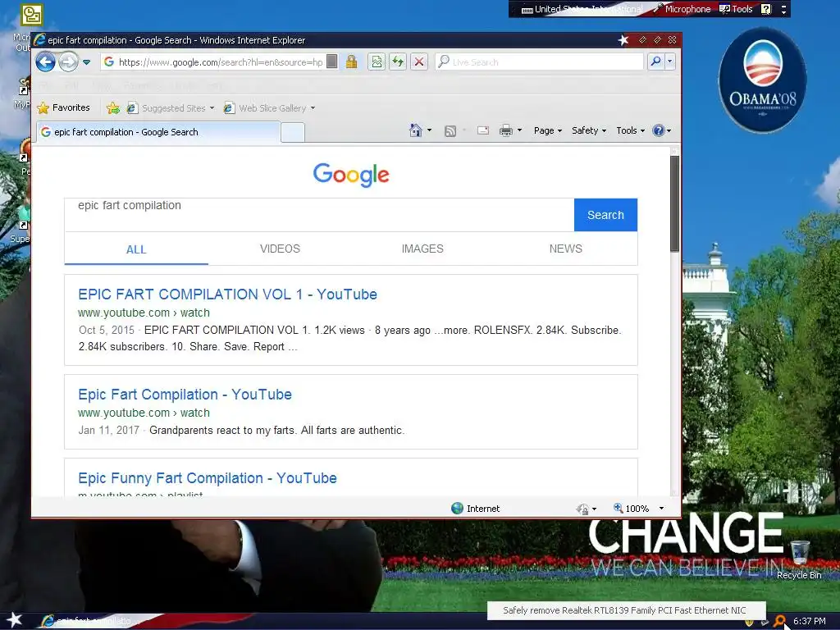840x630 pixels.
Task: Click United States-International keyboard layout
Action: 583,9
